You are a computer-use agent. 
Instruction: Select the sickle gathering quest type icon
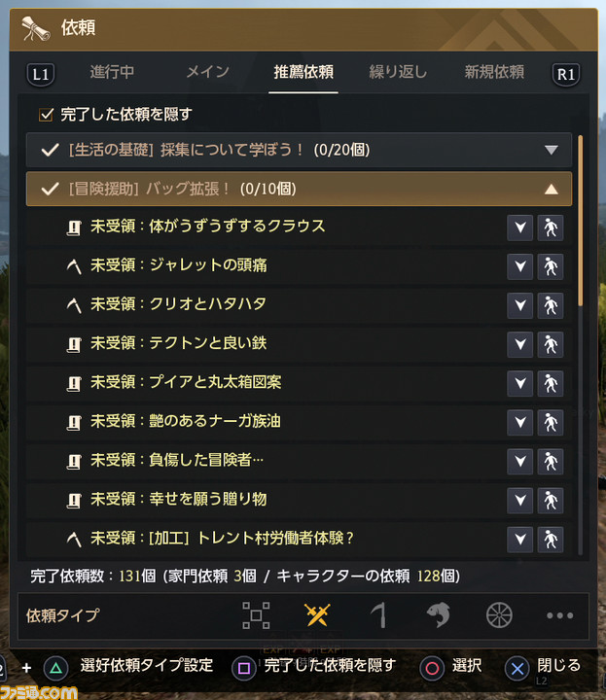coord(378,614)
